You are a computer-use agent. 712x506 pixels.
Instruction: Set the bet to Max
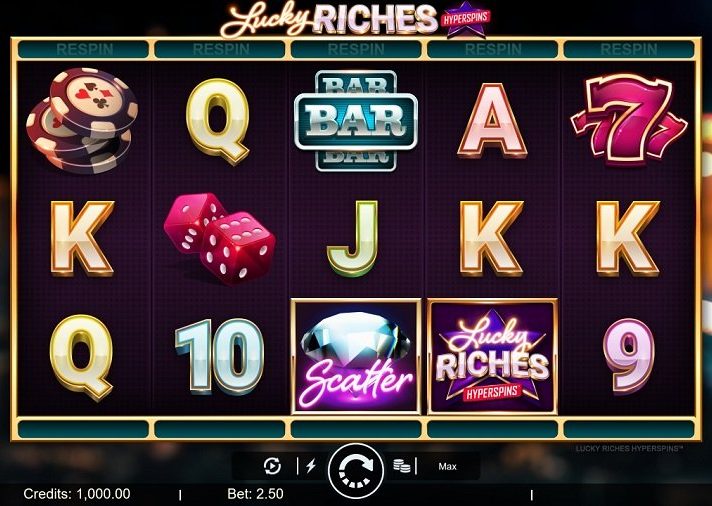(447, 466)
